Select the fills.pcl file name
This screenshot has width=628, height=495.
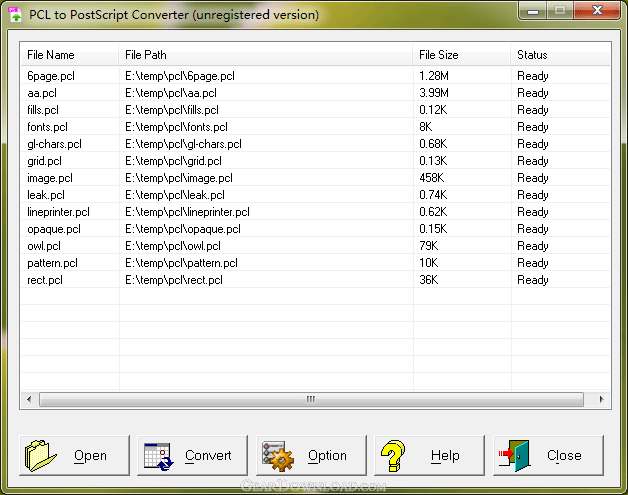point(43,110)
